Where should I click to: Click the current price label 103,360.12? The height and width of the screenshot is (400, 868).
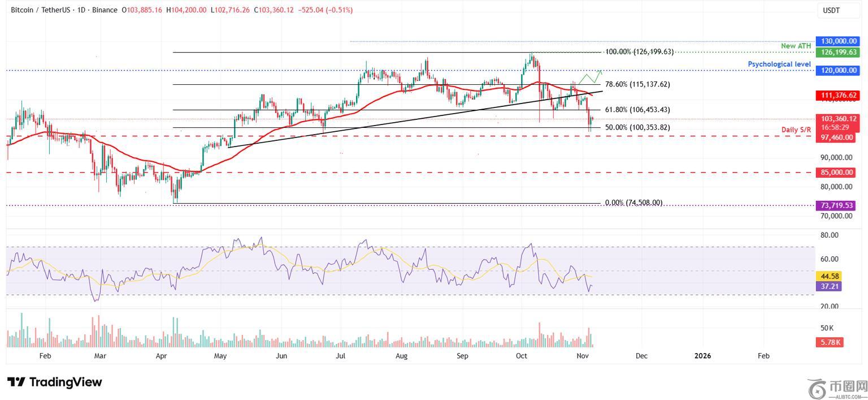pyautogui.click(x=836, y=119)
